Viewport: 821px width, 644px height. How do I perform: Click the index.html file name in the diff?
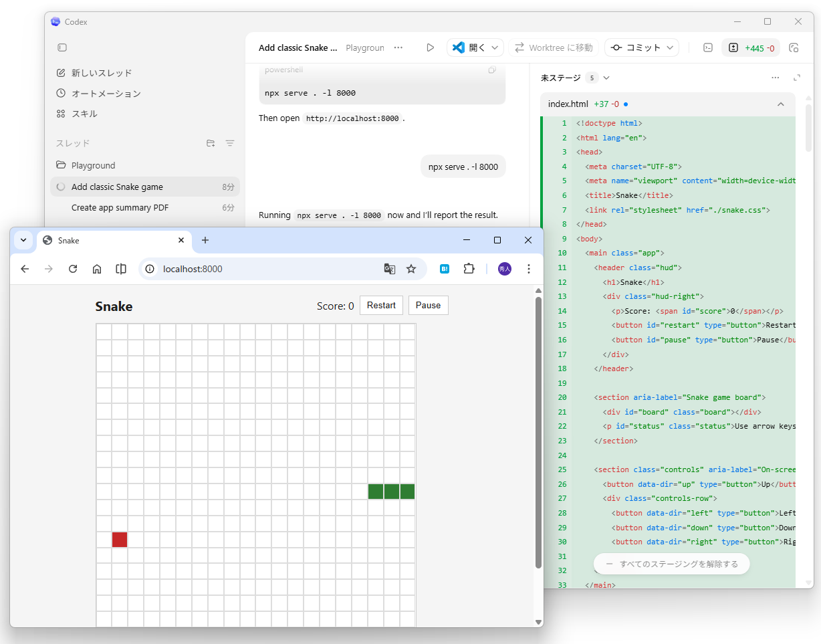pyautogui.click(x=568, y=104)
